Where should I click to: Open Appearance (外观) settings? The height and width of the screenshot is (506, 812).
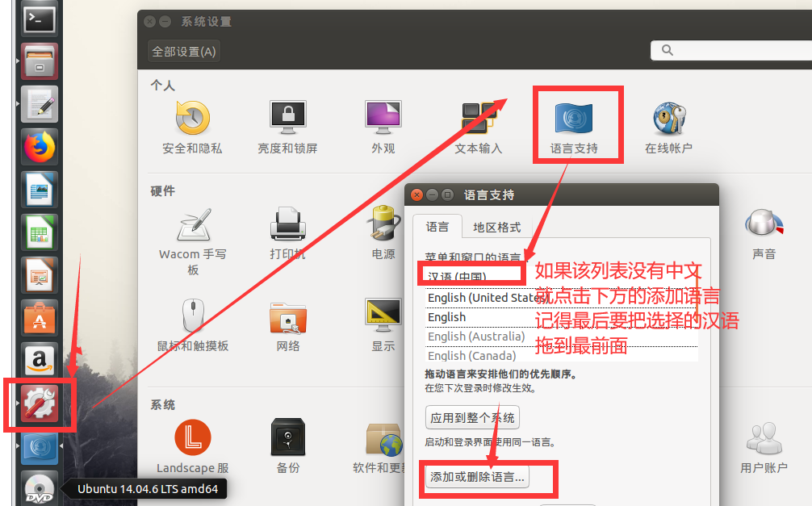[x=383, y=128]
